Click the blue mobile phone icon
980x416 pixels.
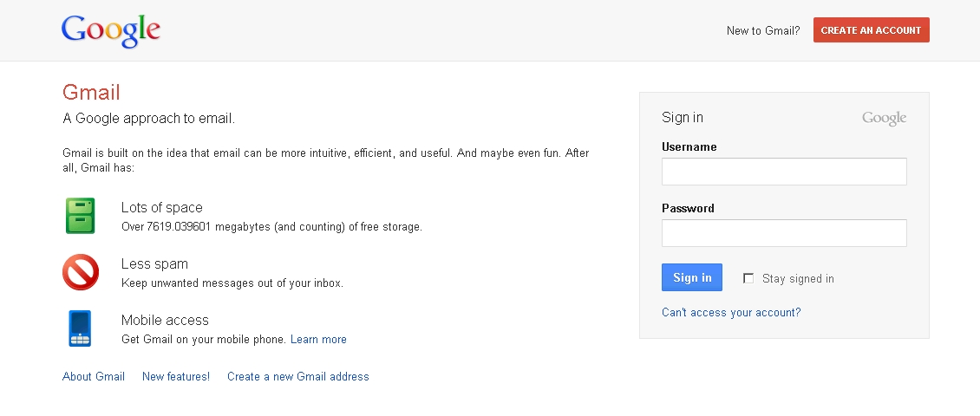[80, 328]
